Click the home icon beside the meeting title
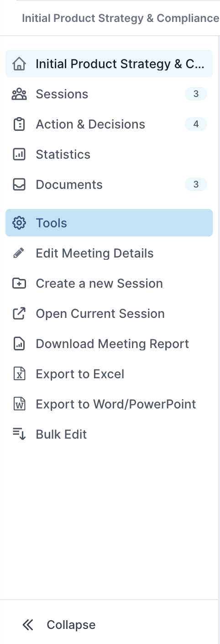Screen dimensions: 220x644 coord(19,64)
